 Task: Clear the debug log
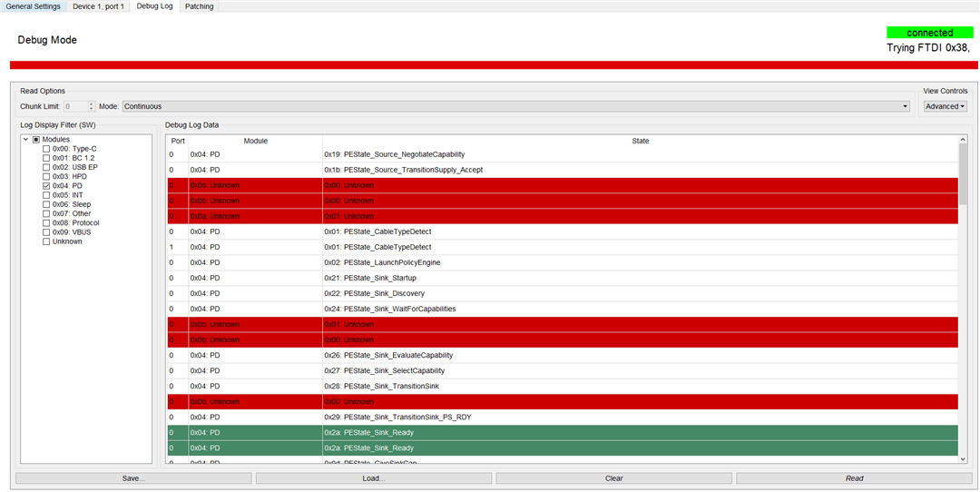(x=613, y=478)
